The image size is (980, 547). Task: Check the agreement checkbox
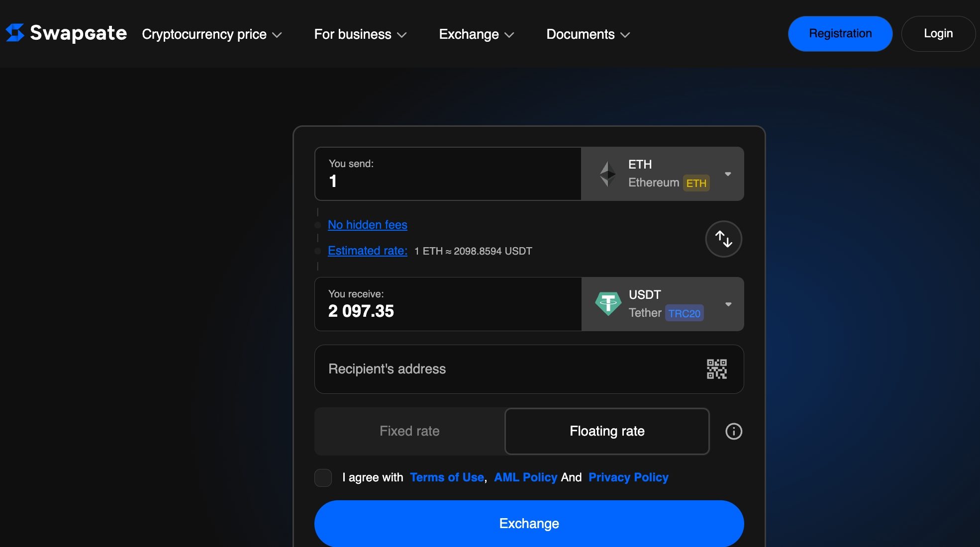[323, 477]
